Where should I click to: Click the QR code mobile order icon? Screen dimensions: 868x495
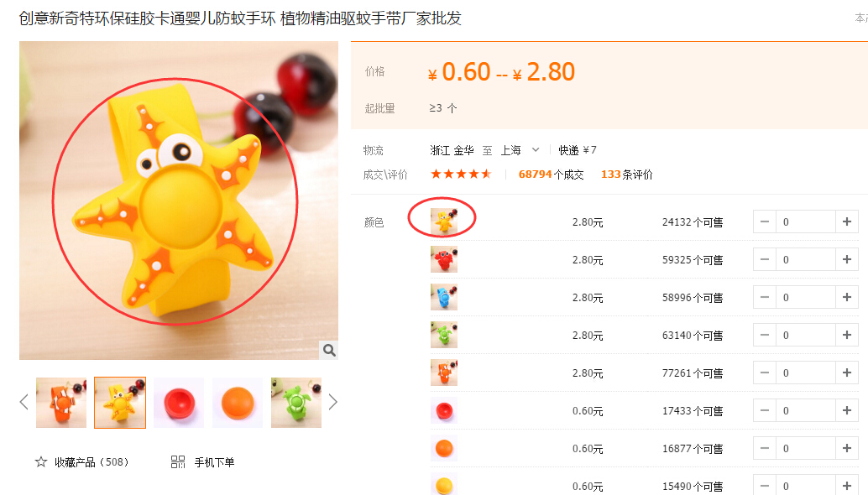click(178, 461)
